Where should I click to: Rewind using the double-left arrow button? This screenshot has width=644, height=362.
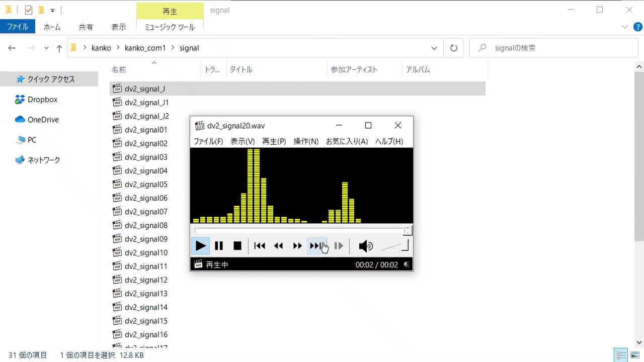pyautogui.click(x=278, y=246)
